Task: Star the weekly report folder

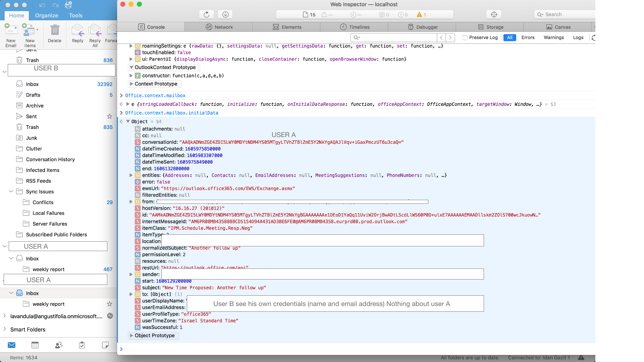Action: pos(109,304)
